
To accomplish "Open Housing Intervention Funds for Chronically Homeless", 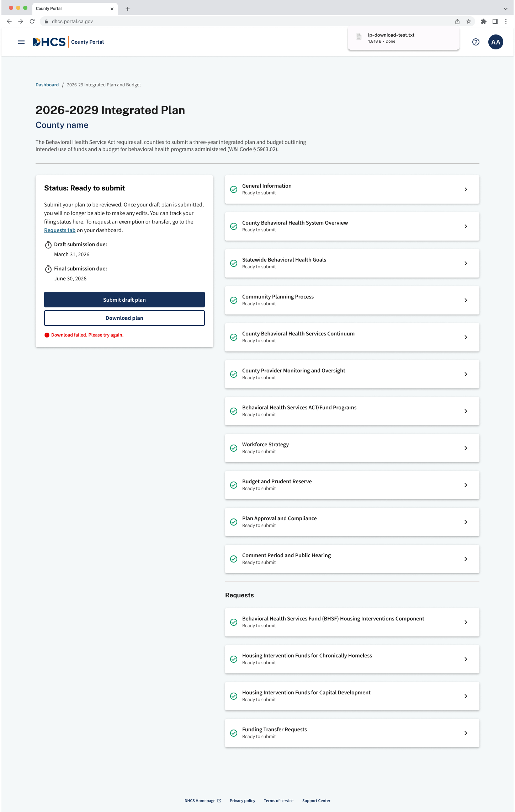I will (x=352, y=659).
